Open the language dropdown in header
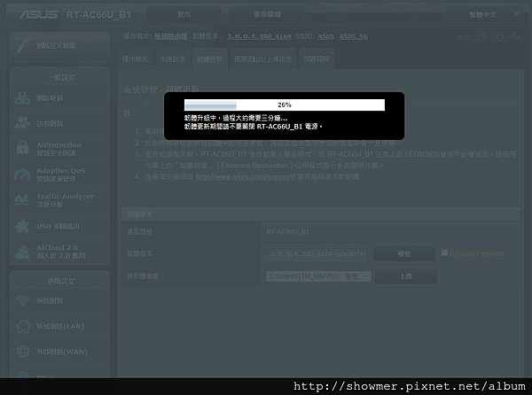The width and height of the screenshot is (532, 395). click(484, 15)
